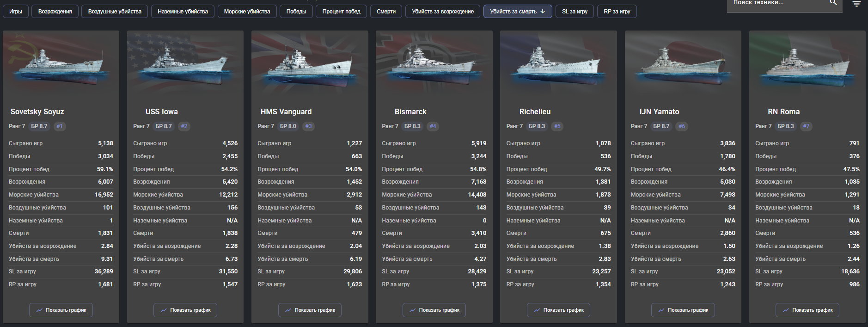Viewport: 868px width, 327px height.
Task: Click the БР 8.0 badge on HMS Vanguard
Action: point(288,126)
